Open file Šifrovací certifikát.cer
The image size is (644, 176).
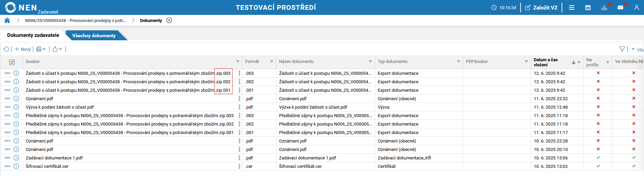click(x=47, y=166)
